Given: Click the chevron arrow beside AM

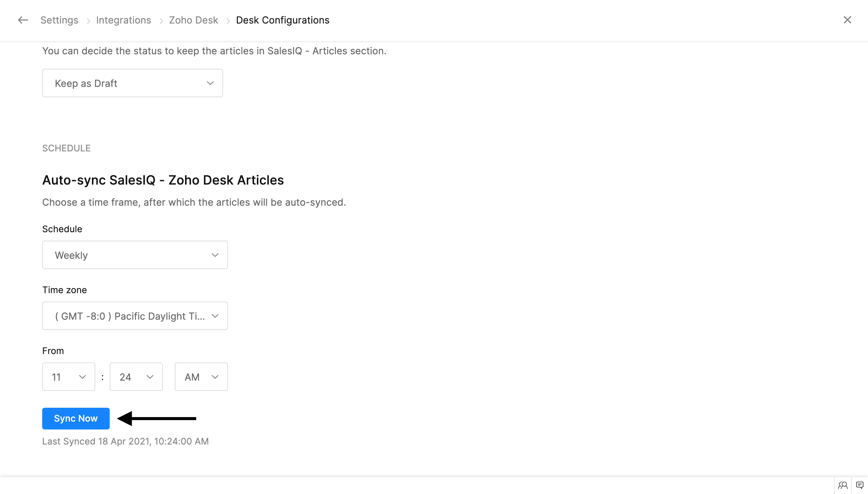Looking at the screenshot, I should coord(215,377).
